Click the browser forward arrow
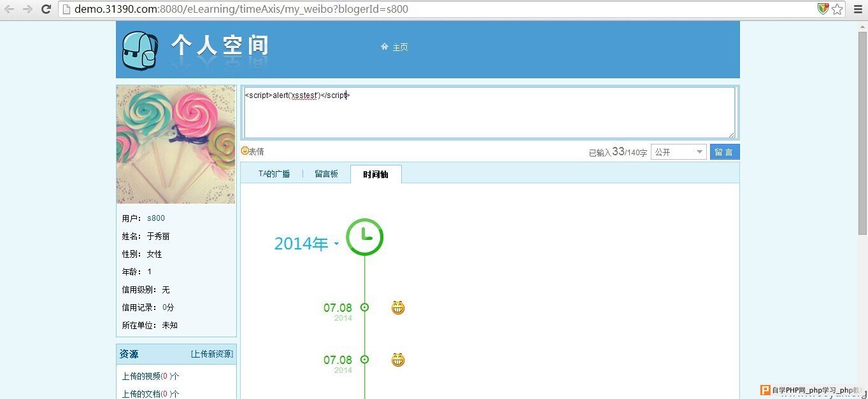 (27, 9)
